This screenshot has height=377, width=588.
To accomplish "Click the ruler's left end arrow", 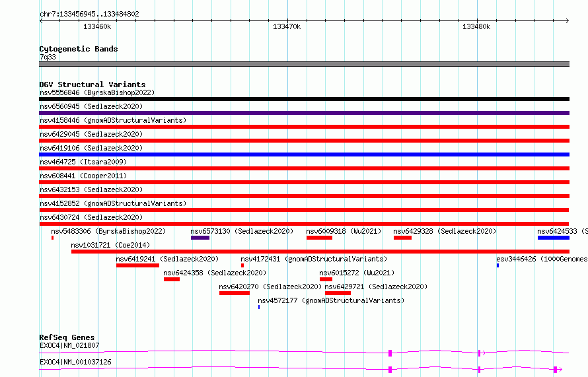I will pyautogui.click(x=41, y=20).
